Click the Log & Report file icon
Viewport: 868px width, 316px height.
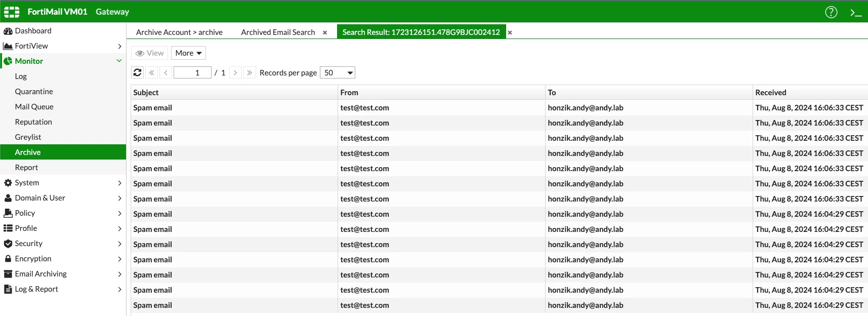8,289
